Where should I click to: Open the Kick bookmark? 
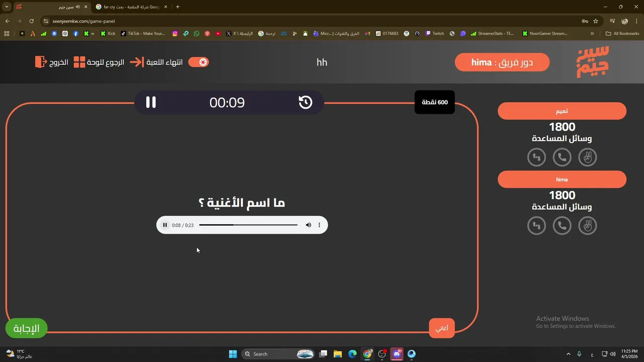[x=108, y=34]
